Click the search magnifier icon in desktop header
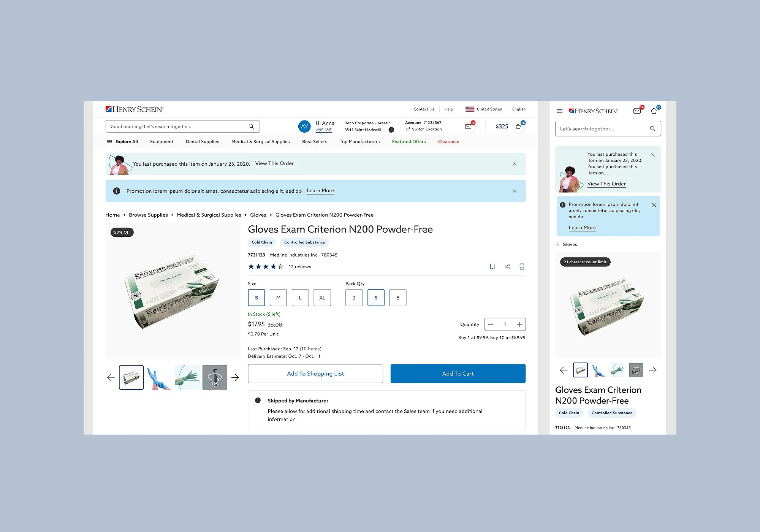Image resolution: width=760 pixels, height=532 pixels. (x=251, y=127)
